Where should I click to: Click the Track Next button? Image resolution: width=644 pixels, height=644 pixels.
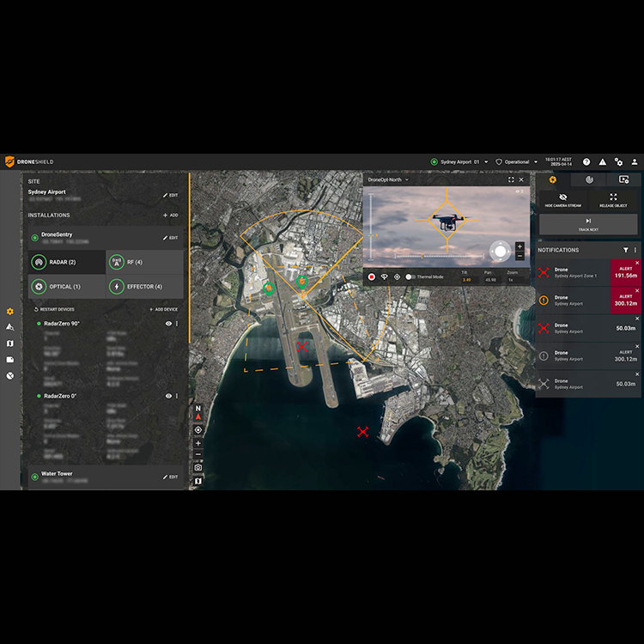[588, 225]
